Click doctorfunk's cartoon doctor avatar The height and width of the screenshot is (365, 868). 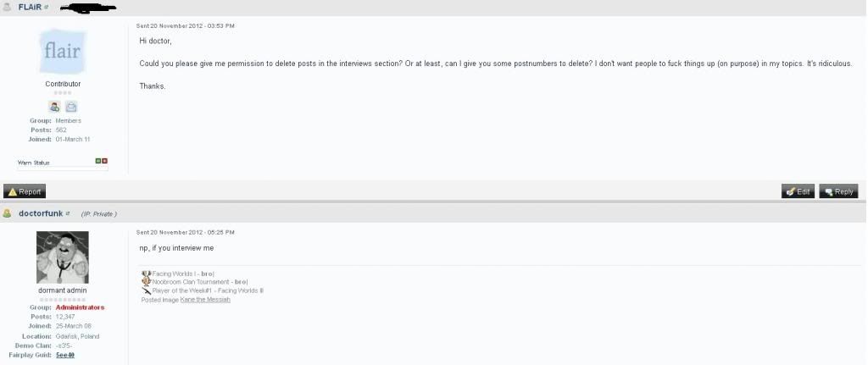62,258
